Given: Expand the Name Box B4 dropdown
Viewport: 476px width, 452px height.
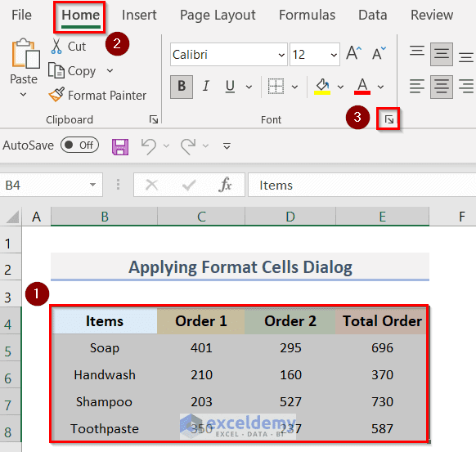Looking at the screenshot, I should coord(93,185).
